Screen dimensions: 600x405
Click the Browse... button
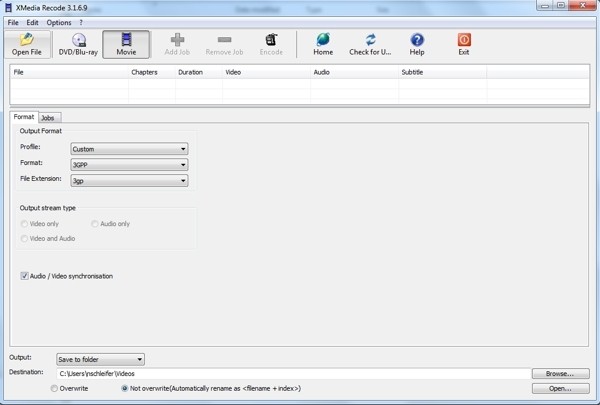coord(561,373)
